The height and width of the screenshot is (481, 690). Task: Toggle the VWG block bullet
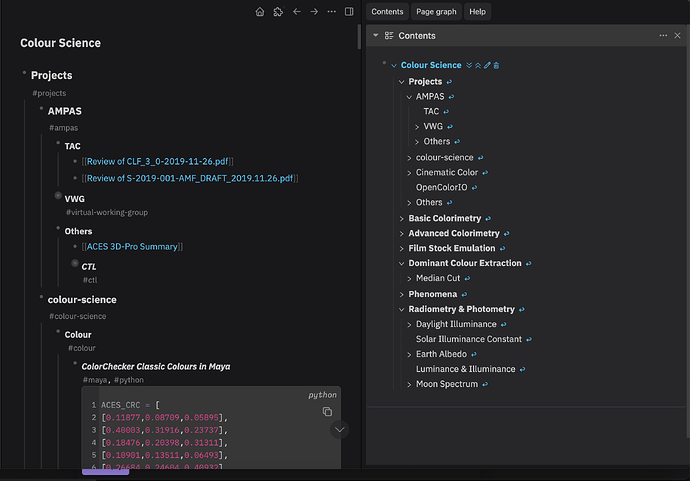[58, 195]
